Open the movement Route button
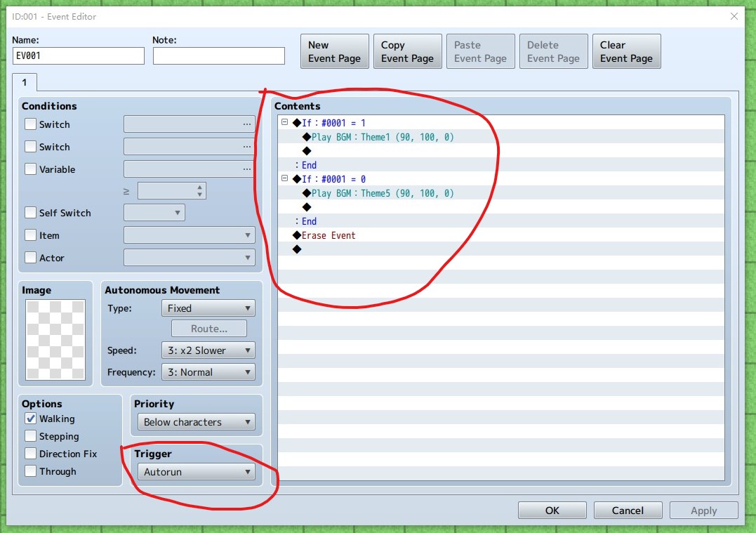The image size is (756, 533). click(x=208, y=329)
